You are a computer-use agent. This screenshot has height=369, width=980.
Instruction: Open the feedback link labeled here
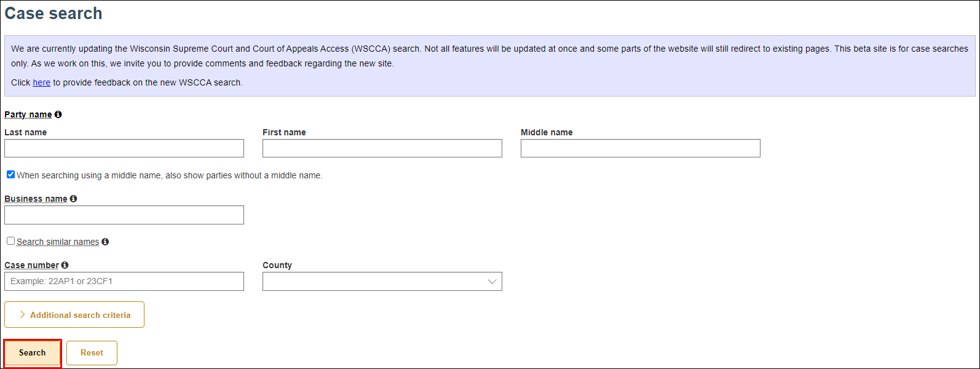point(41,82)
